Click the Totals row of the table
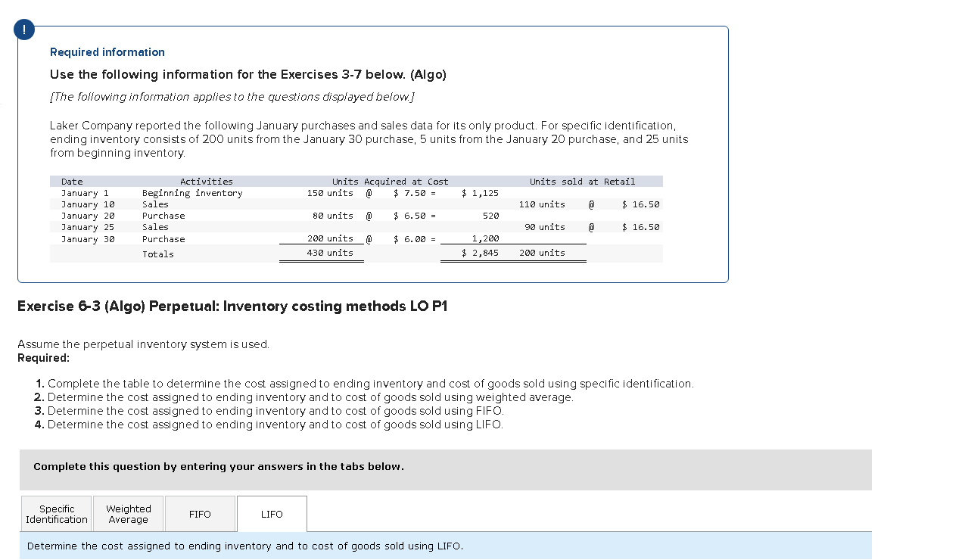This screenshot has width=968, height=560. pyautogui.click(x=227, y=254)
